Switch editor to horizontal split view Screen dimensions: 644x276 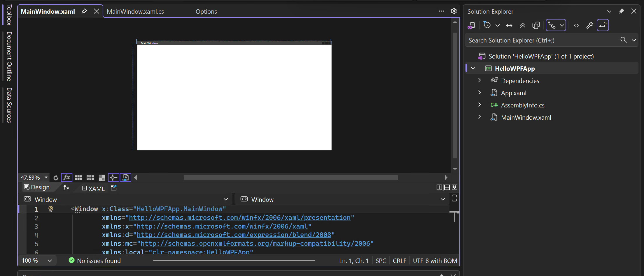click(447, 187)
